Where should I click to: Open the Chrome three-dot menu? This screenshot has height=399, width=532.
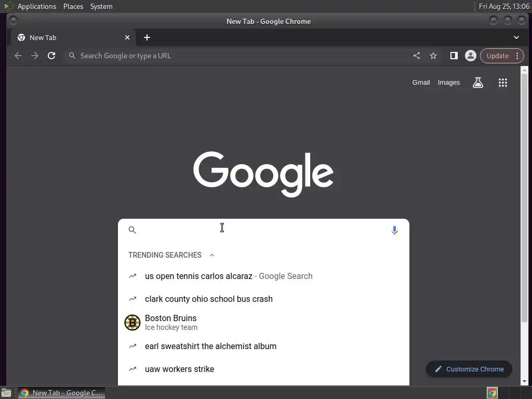(517, 56)
